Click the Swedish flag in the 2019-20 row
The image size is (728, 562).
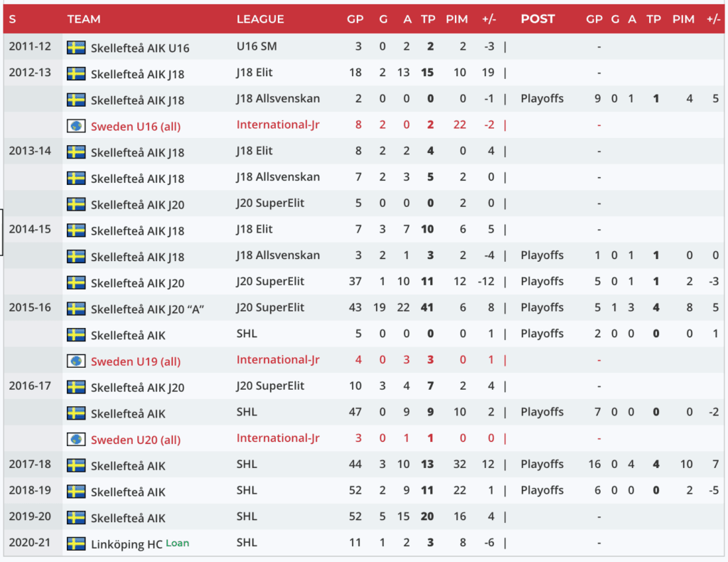76,517
